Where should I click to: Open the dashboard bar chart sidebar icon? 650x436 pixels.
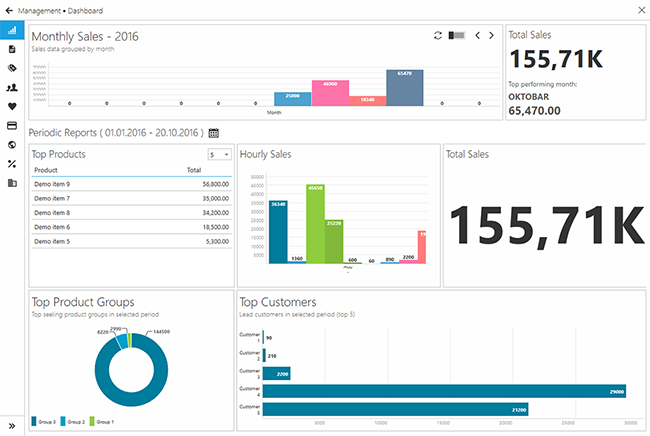coord(11,30)
